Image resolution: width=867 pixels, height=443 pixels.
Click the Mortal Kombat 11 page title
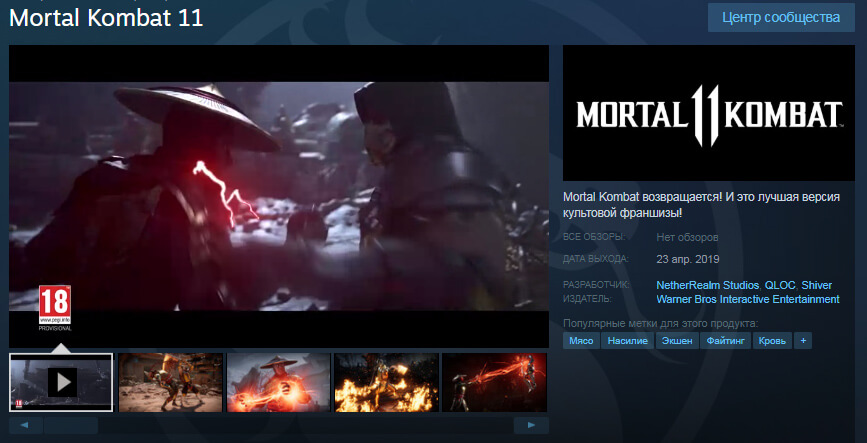(x=106, y=18)
